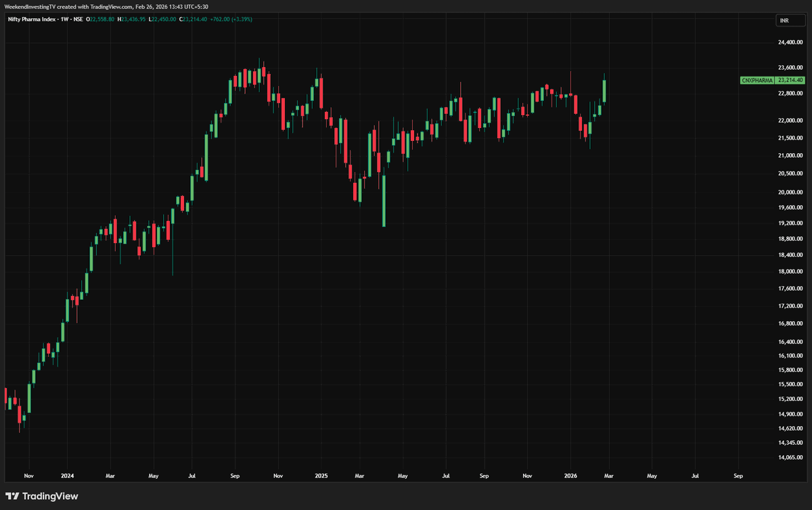Click the CNXPHARMA symbol label on price axis

point(757,81)
